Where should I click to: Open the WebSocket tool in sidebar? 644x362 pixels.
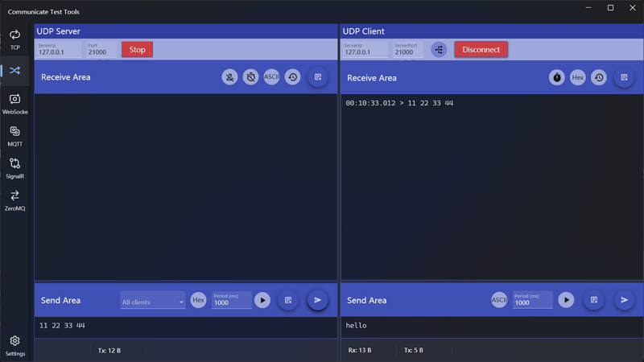pyautogui.click(x=14, y=103)
